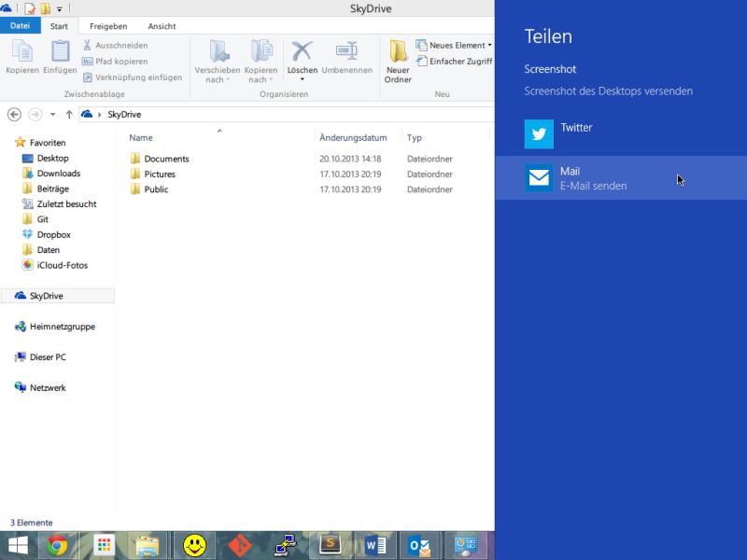Open Heimnetzgruppe in navigation pane

click(x=63, y=326)
